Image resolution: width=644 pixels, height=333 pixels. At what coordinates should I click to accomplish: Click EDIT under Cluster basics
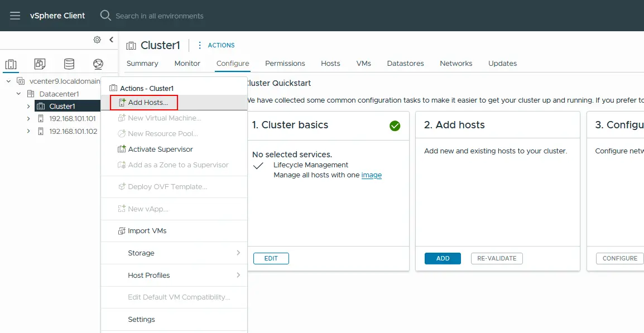pos(271,258)
